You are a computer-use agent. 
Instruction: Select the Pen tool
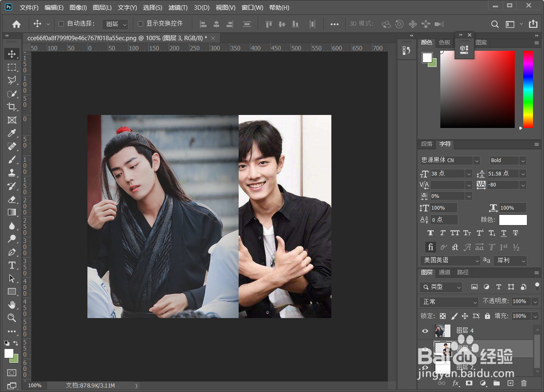(x=12, y=252)
